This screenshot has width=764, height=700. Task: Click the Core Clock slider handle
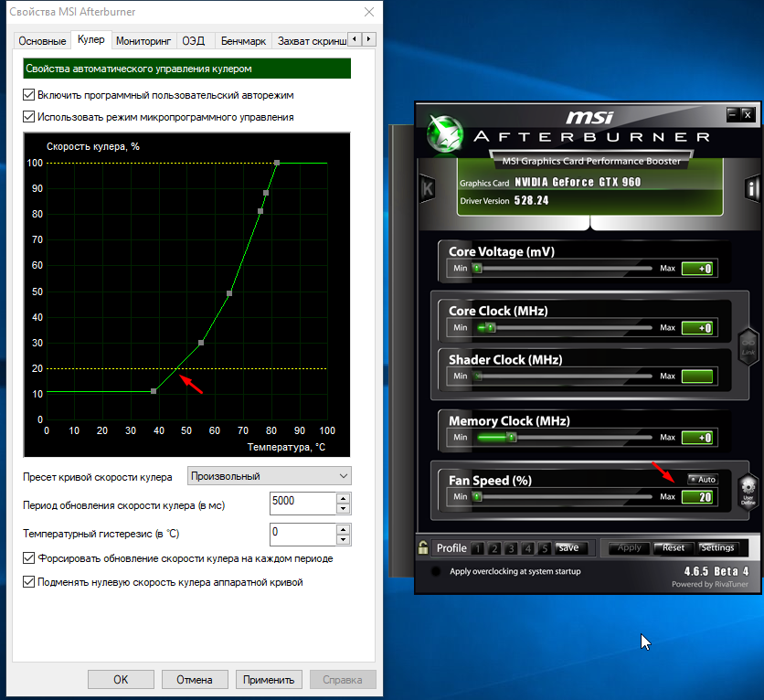pos(491,328)
